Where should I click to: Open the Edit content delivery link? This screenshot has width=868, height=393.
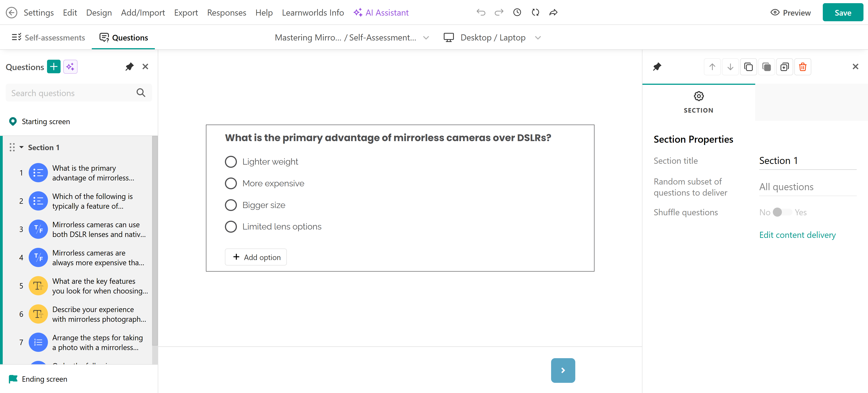point(797,234)
